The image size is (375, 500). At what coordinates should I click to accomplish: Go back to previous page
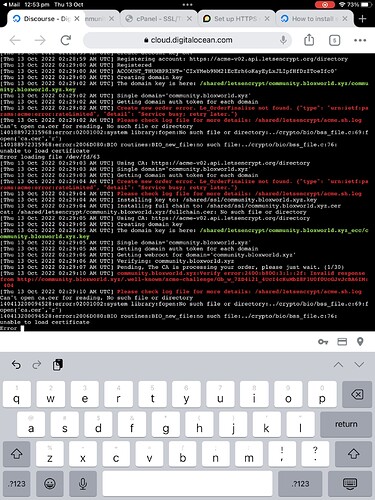pos(15,40)
